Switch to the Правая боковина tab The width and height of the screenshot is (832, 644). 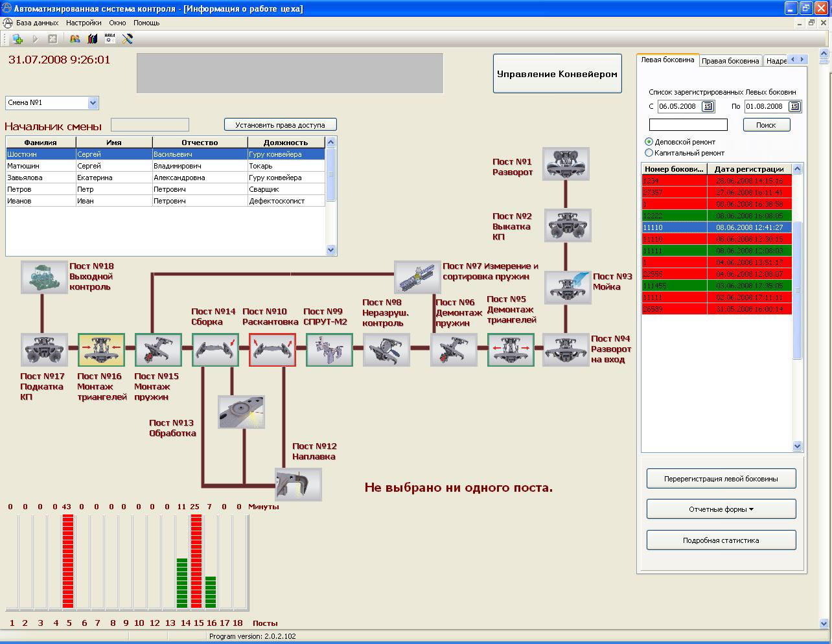point(730,61)
